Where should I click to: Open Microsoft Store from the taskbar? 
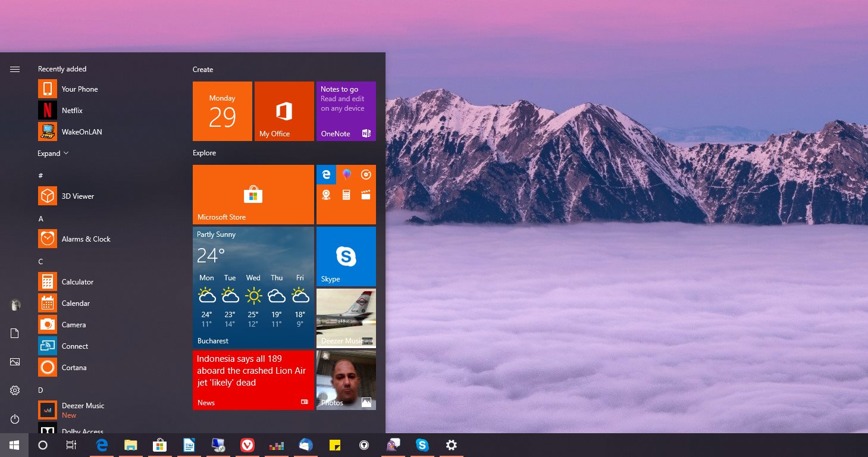pyautogui.click(x=160, y=445)
